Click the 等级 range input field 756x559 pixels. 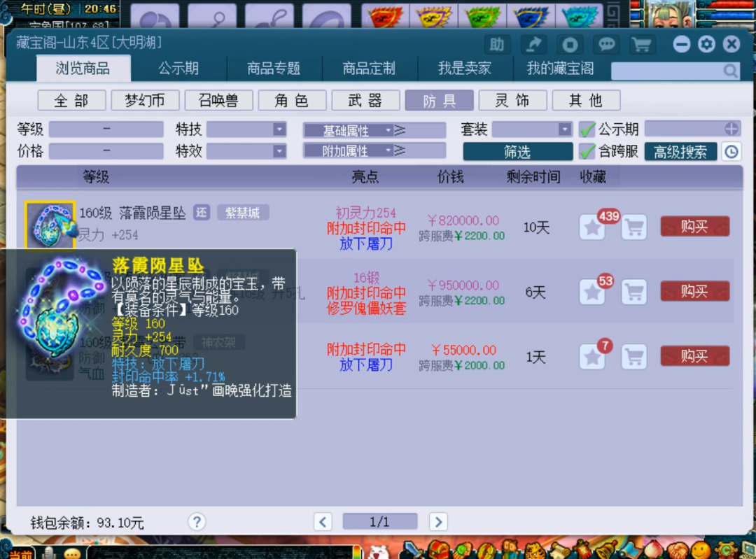(x=106, y=129)
